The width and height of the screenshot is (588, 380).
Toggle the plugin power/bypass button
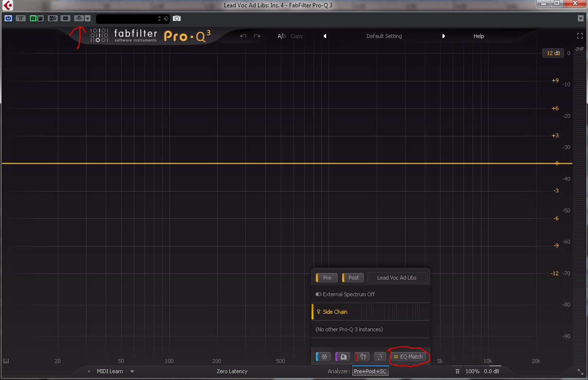coord(8,19)
